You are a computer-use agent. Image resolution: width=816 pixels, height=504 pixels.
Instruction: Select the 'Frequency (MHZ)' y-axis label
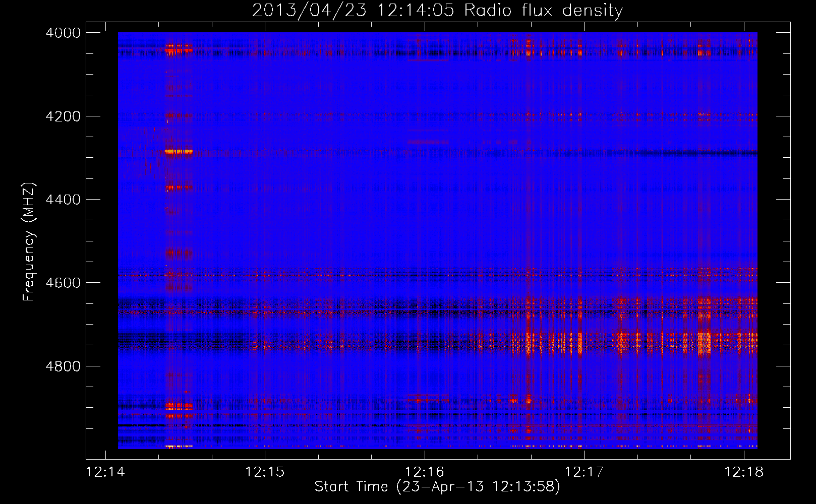point(29,242)
